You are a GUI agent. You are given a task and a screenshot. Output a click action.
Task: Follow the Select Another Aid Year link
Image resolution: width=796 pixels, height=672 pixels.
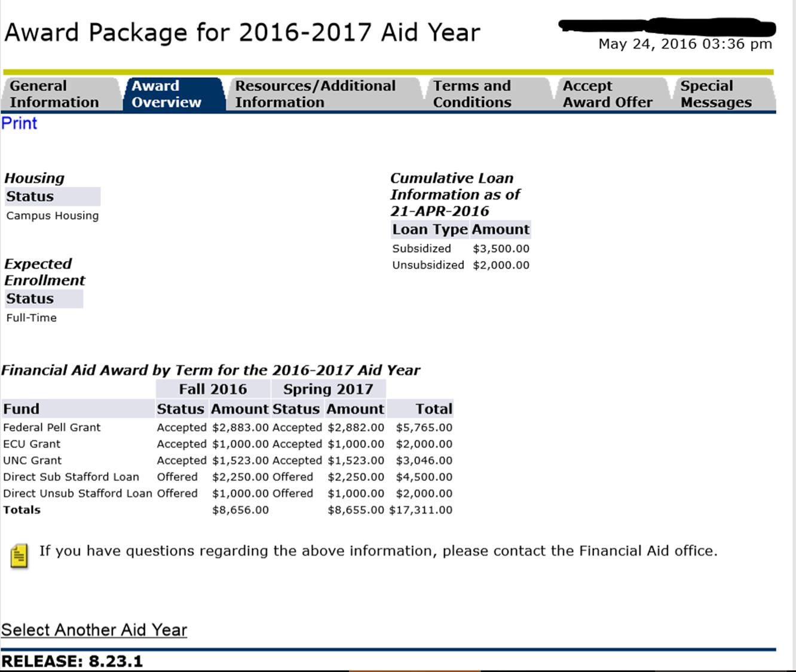[94, 630]
